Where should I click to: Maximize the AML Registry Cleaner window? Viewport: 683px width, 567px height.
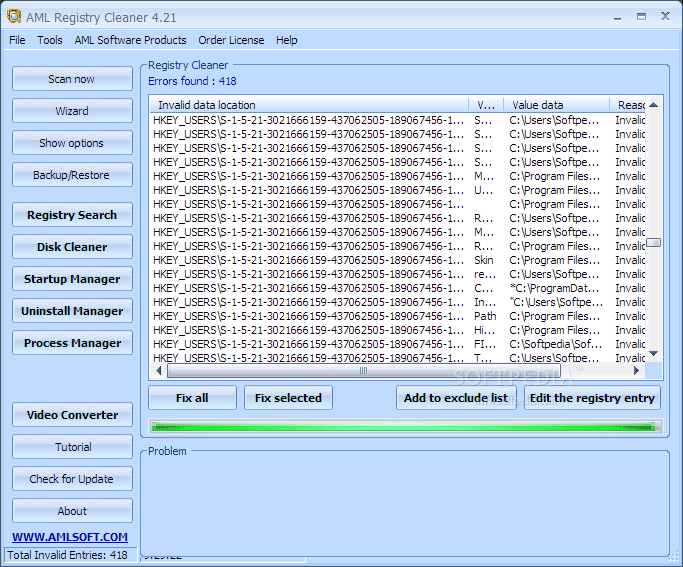coord(641,17)
